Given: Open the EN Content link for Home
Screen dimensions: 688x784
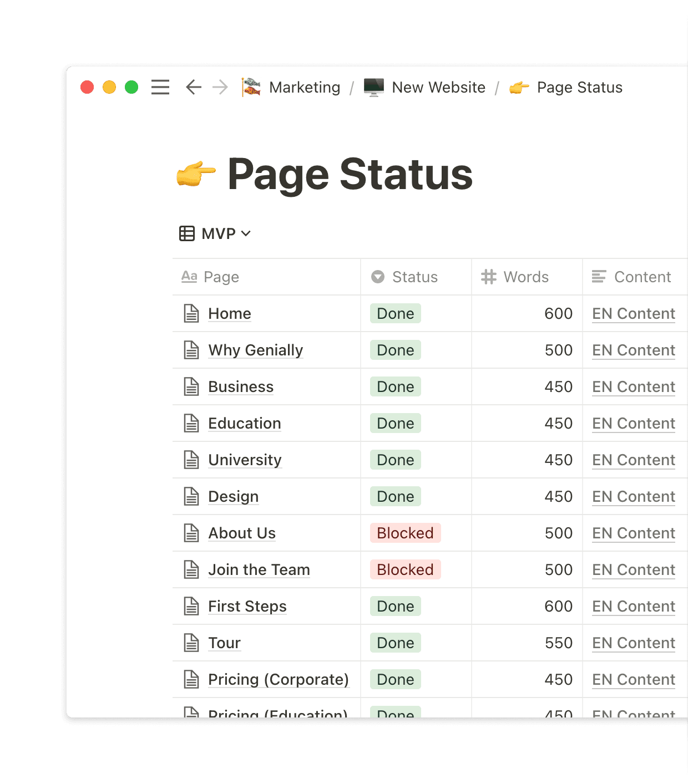Looking at the screenshot, I should [x=633, y=313].
